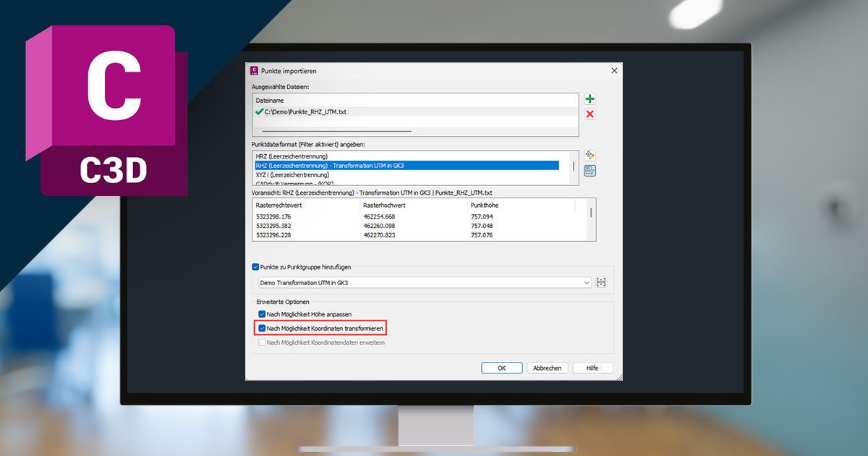Click the 'Rasterrechtswert' column header
This screenshot has width=868, height=456.
pyautogui.click(x=279, y=206)
